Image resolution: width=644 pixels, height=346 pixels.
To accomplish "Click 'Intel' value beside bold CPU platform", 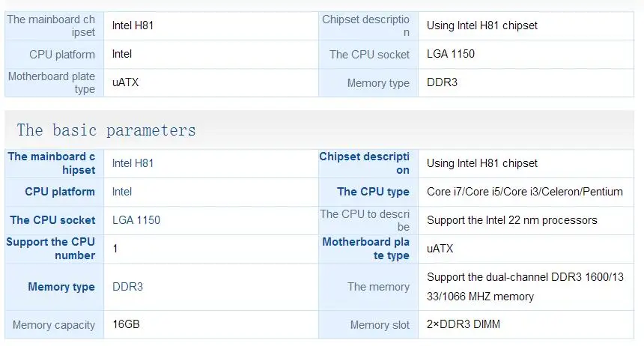I will tap(122, 192).
